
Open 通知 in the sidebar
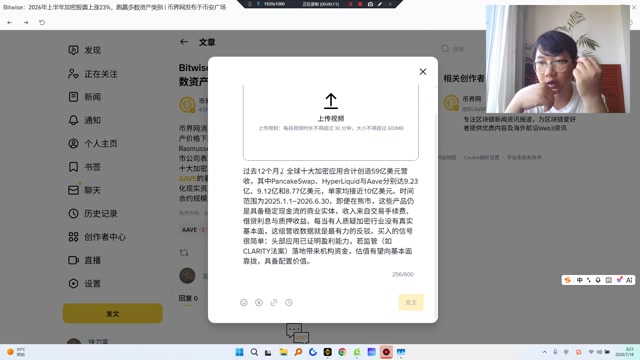pyautogui.click(x=84, y=120)
